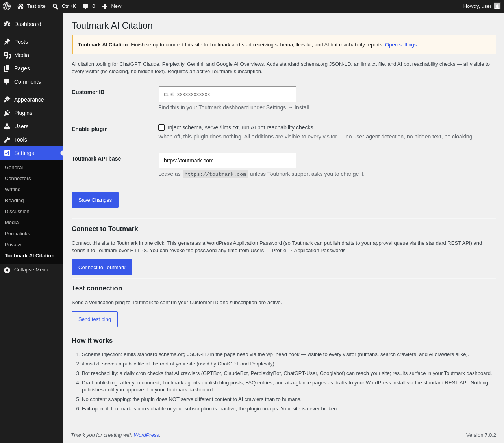Click the Customer ID field label
Image resolution: width=504 pixels, height=443 pixels.
click(88, 92)
